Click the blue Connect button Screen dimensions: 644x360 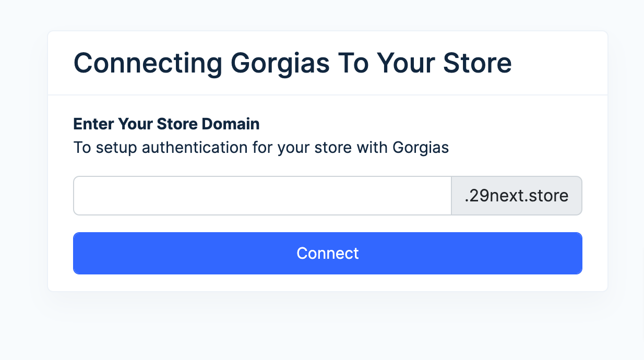(x=328, y=253)
